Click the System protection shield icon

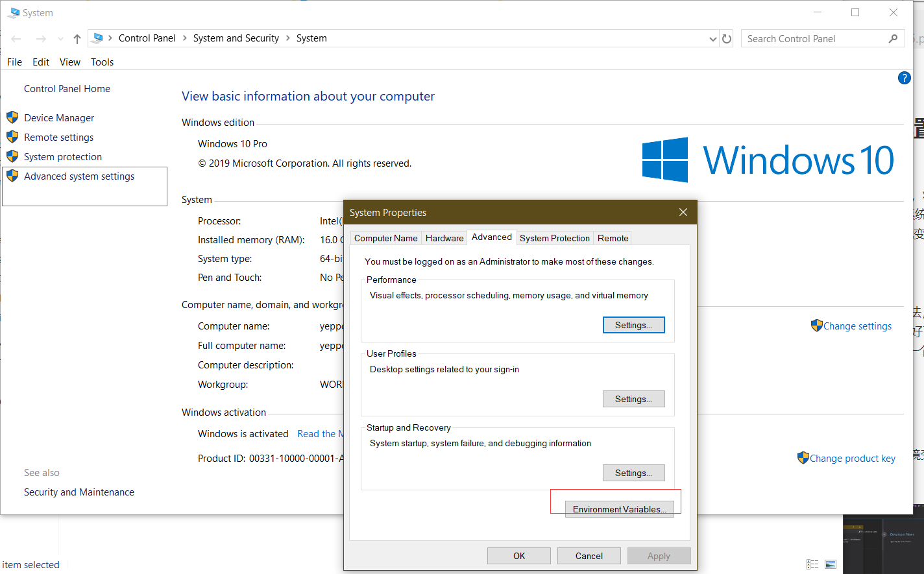12,156
